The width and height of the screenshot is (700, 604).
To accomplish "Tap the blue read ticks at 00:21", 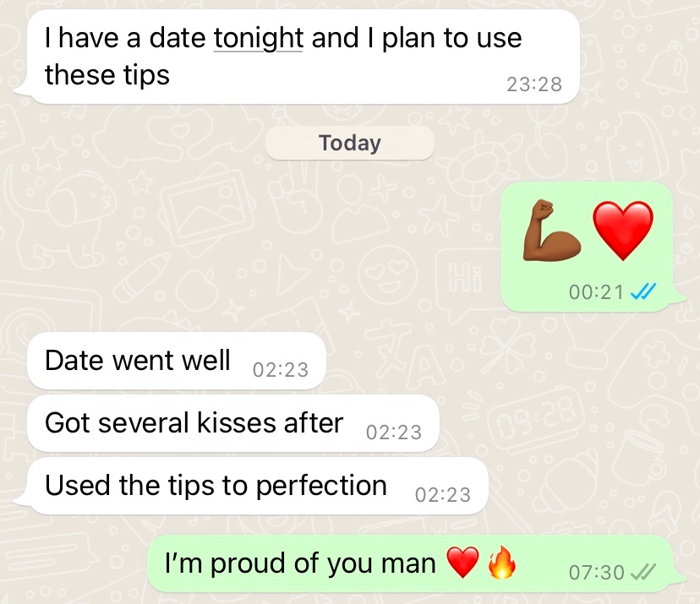I will 643,292.
